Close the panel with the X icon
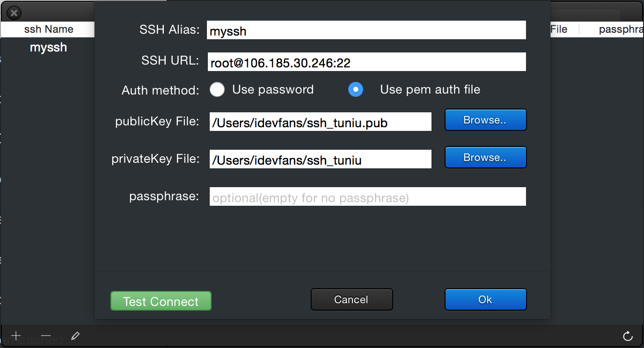The width and height of the screenshot is (644, 348). pos(14,13)
